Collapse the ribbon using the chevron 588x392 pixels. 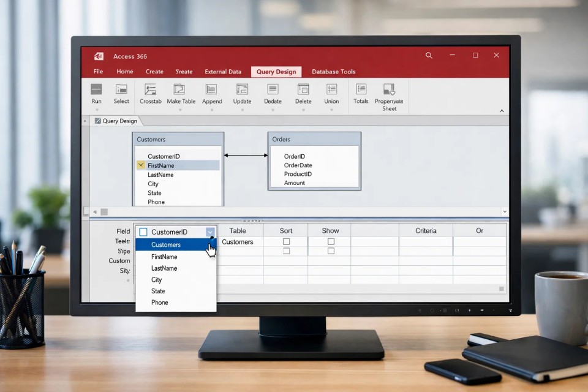click(502, 111)
